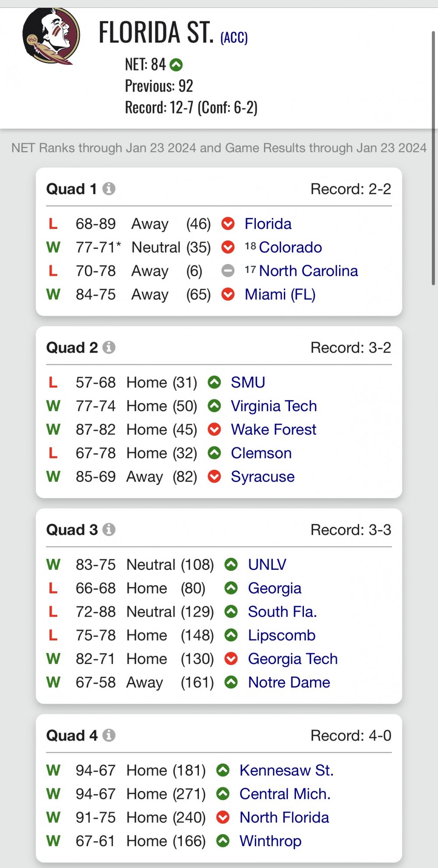Click red down arrow beside Wake Forest
Image resolution: width=438 pixels, height=868 pixels.
[214, 430]
